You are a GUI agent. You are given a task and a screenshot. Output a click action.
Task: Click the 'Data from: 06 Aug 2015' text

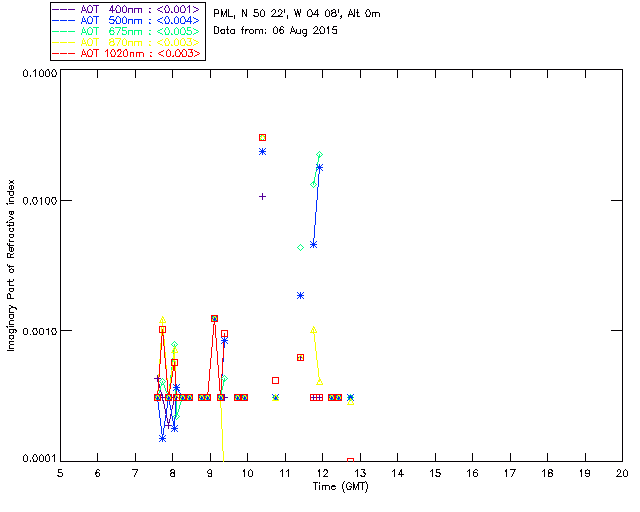(276, 31)
